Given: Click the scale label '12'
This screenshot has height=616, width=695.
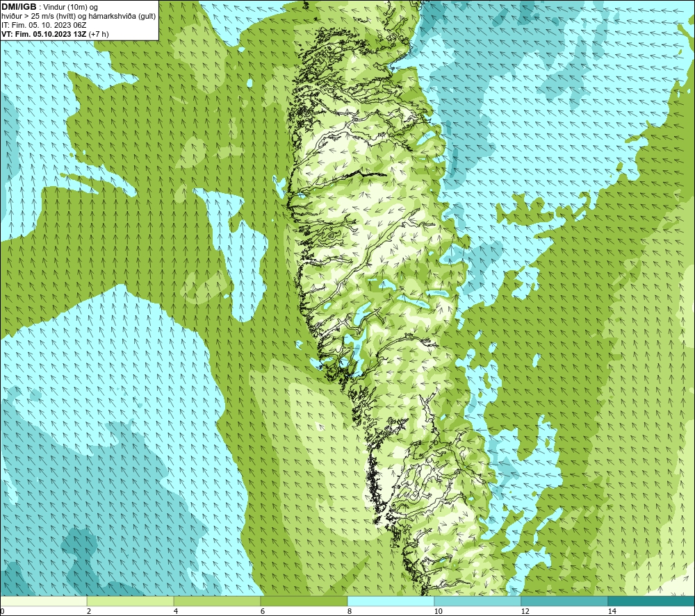Looking at the screenshot, I should pos(525,612).
